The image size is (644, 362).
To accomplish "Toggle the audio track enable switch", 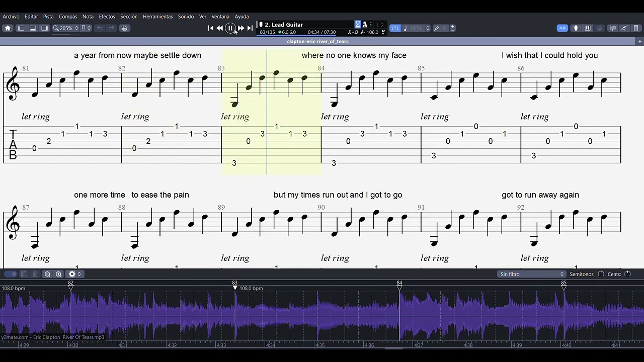I will (11, 274).
